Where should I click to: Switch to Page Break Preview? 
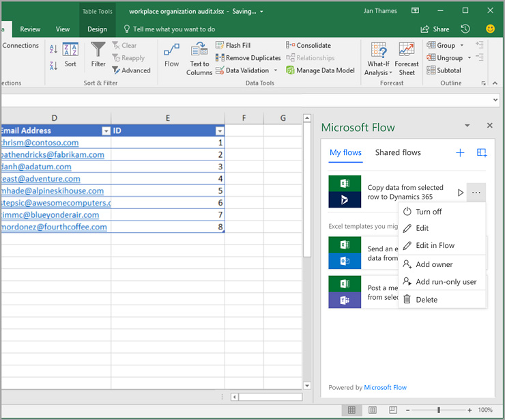[x=393, y=410]
